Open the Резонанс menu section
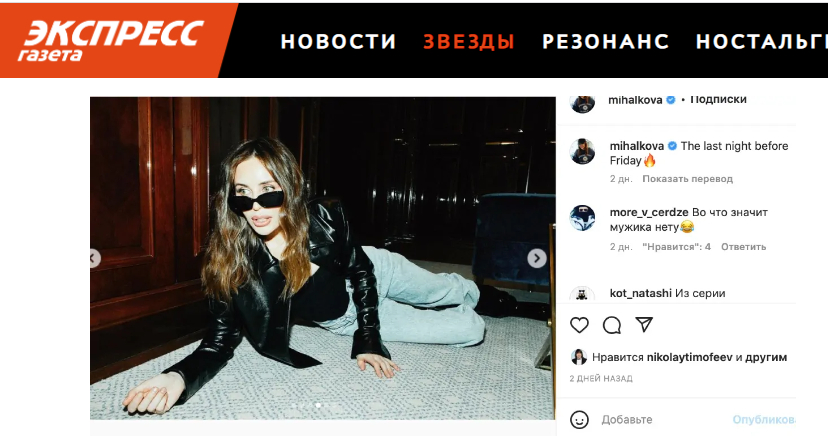 tap(606, 42)
